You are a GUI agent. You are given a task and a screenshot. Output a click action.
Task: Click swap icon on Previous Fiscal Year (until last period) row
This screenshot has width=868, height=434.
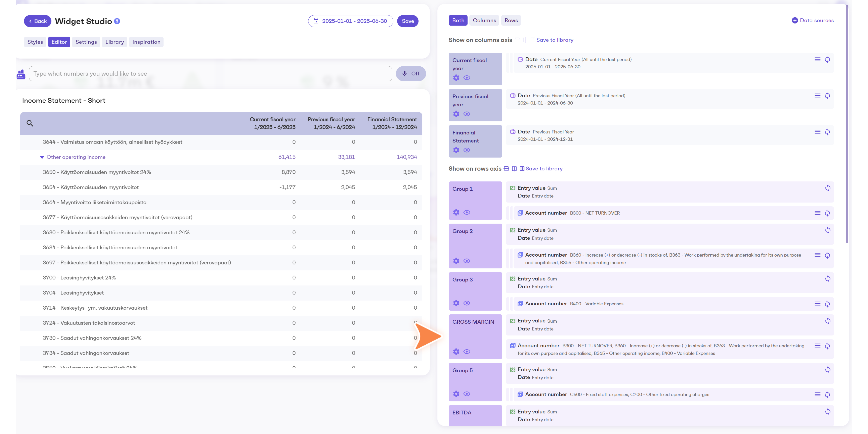(827, 96)
